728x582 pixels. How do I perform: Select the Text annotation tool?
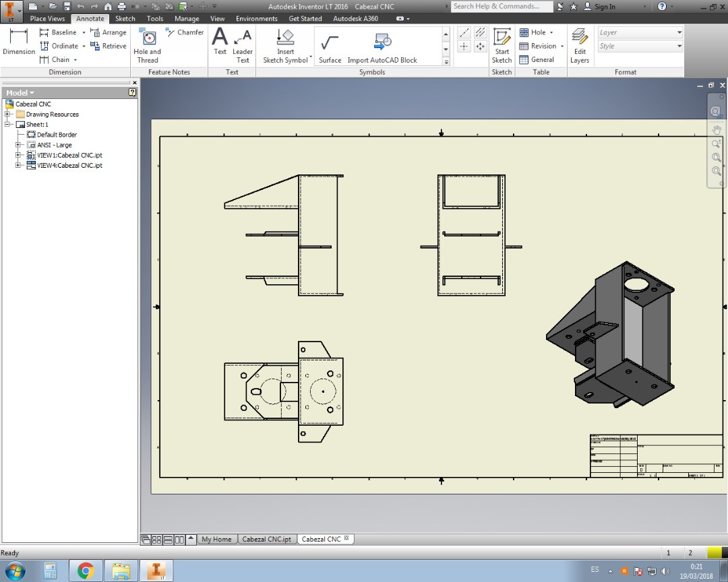220,41
